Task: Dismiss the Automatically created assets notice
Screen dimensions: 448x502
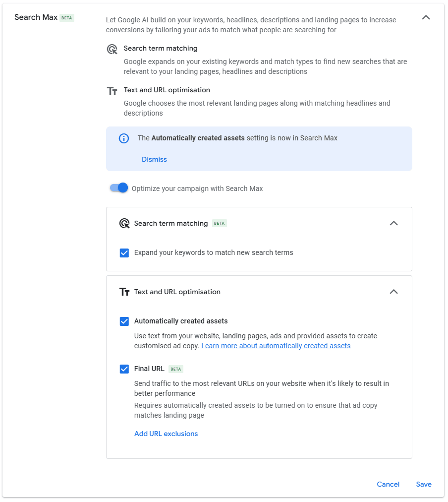Action: click(154, 159)
